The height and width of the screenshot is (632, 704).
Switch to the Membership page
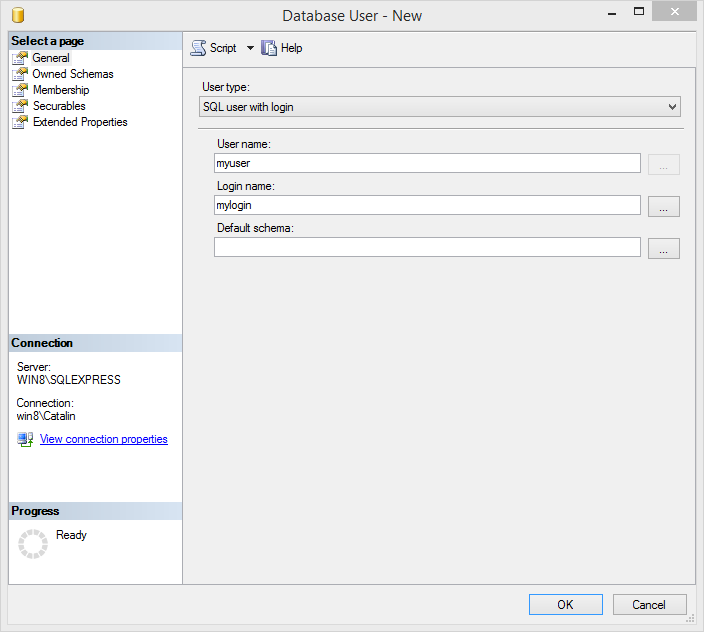[x=61, y=90]
